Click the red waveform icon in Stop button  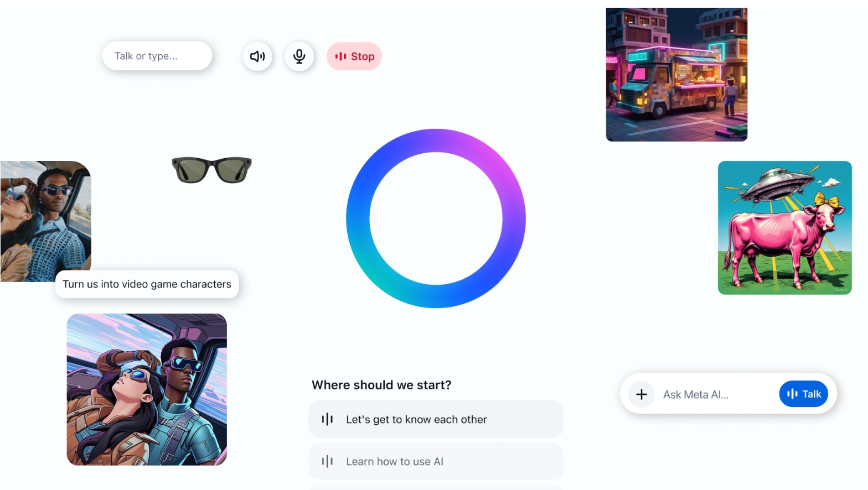point(340,56)
